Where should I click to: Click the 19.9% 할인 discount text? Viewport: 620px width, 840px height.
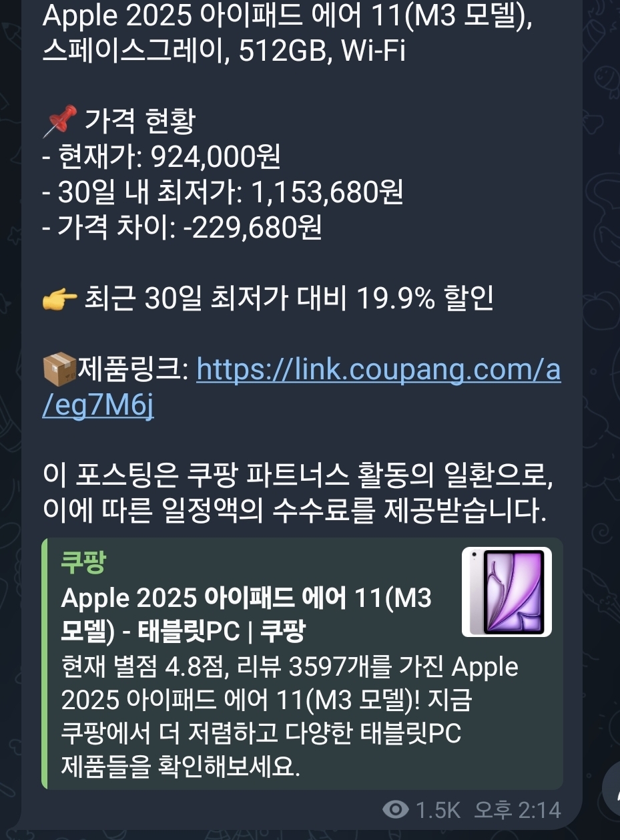[425, 300]
